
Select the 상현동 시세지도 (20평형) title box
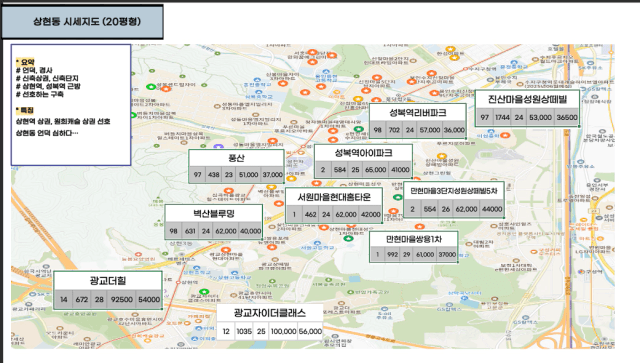point(82,22)
